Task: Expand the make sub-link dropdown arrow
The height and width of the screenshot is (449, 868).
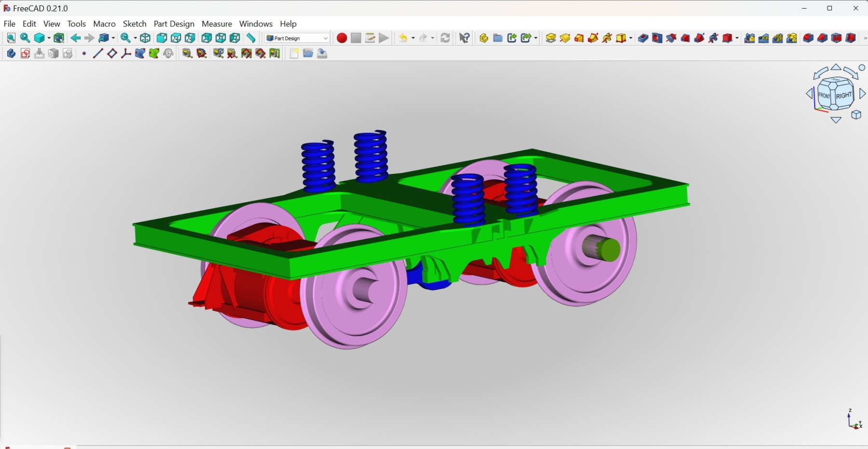Action: coord(536,38)
